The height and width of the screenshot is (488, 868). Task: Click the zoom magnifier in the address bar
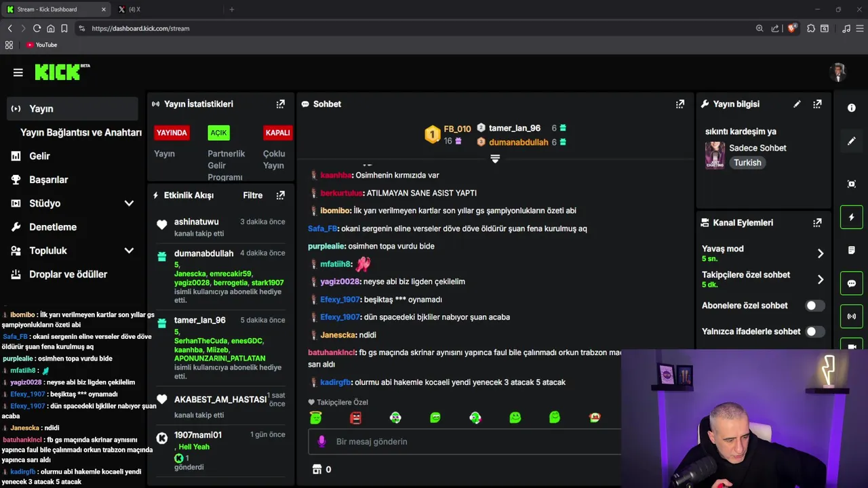[759, 28]
